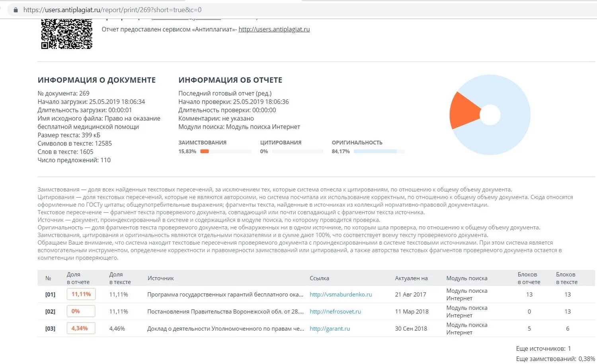Click the lock icon in address bar
The image size is (597, 364).
tap(16, 10)
